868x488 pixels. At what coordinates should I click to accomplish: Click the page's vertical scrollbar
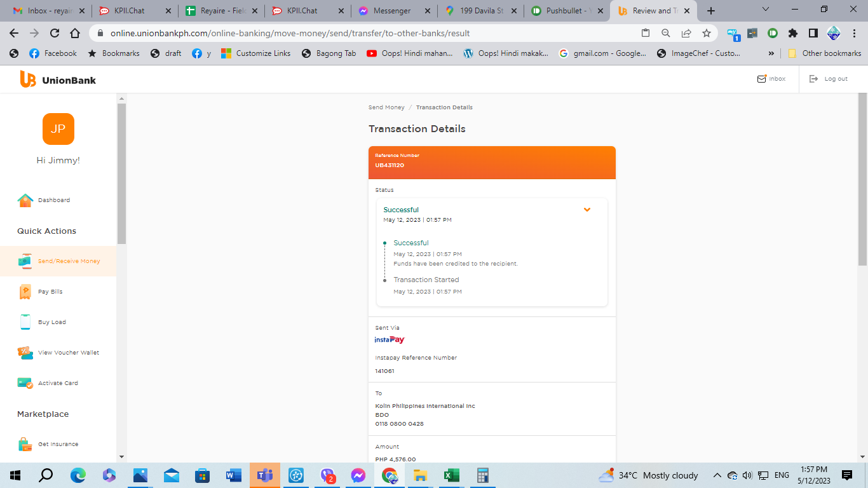pyautogui.click(x=862, y=178)
